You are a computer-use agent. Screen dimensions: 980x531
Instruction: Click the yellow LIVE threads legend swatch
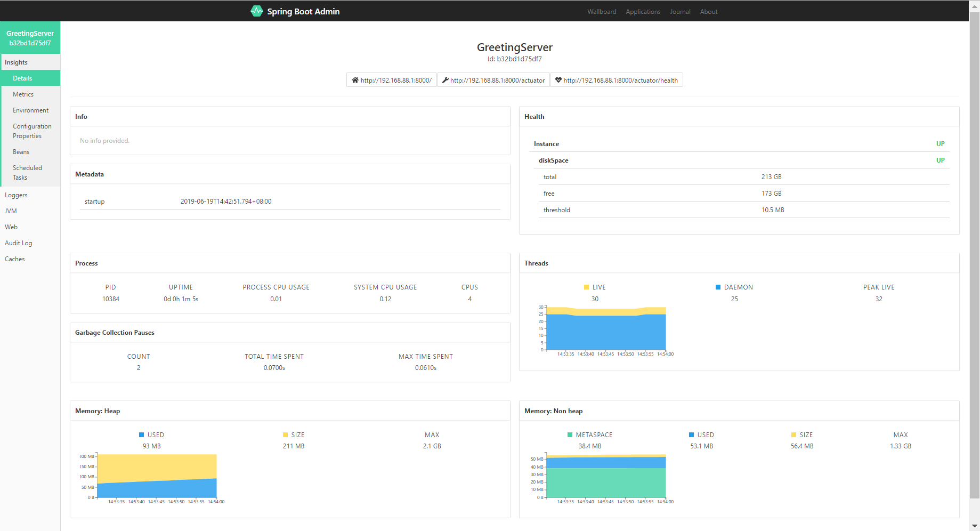click(586, 287)
